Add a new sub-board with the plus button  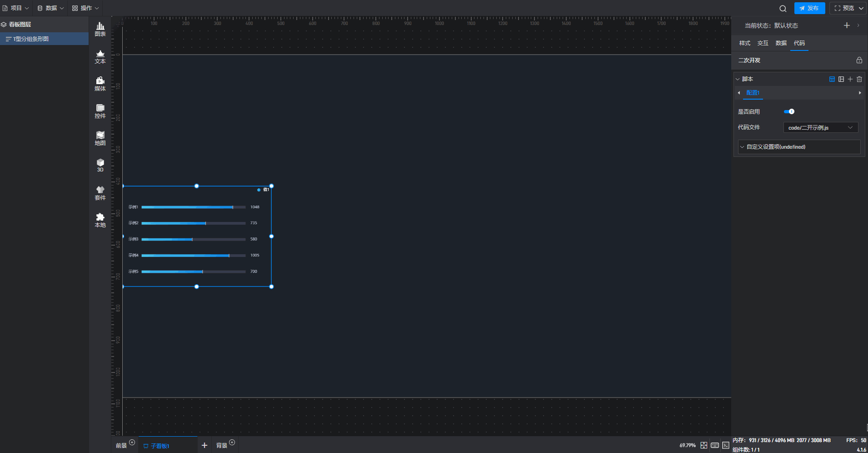pyautogui.click(x=205, y=445)
